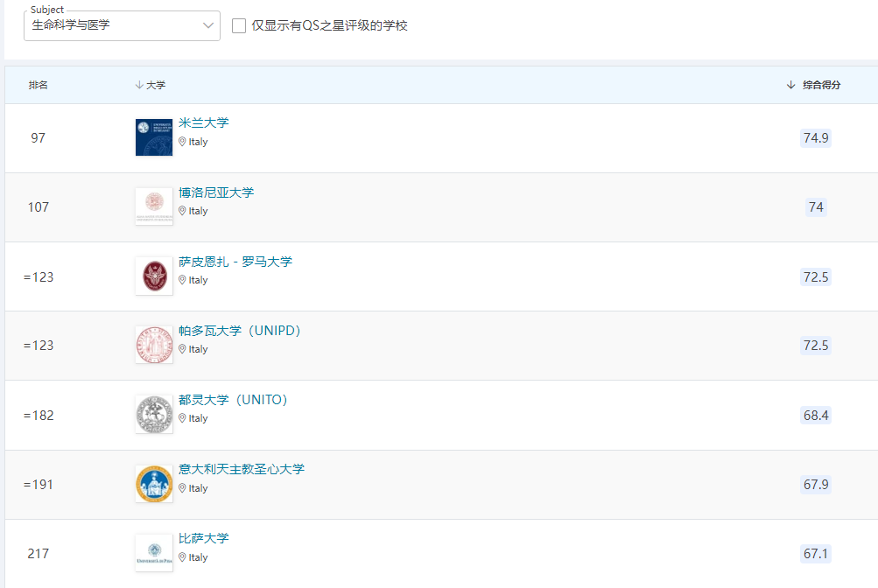Click rank 97 in the table

(38, 138)
